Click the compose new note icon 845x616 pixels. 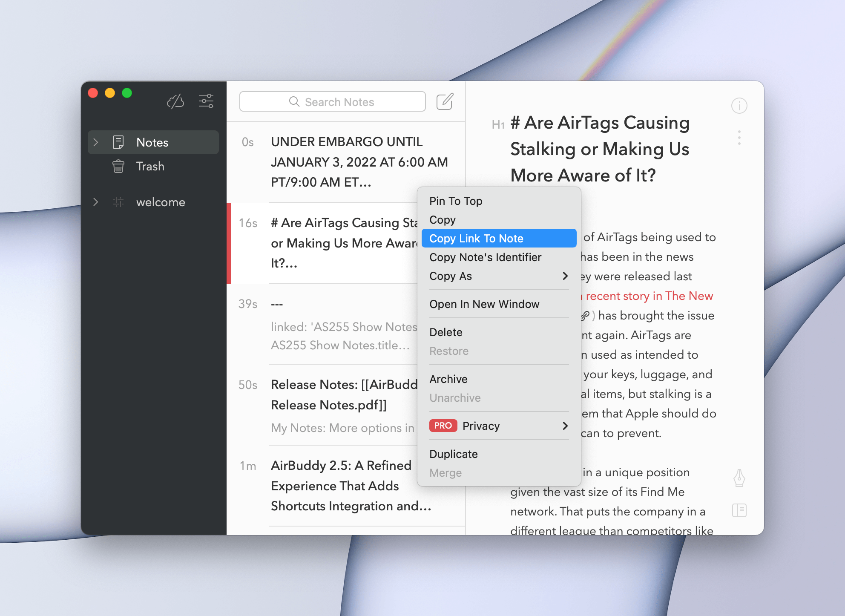click(x=444, y=101)
